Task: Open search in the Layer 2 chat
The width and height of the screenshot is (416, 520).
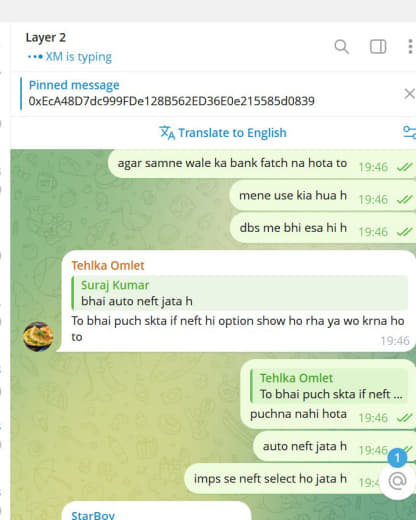Action: 341,47
